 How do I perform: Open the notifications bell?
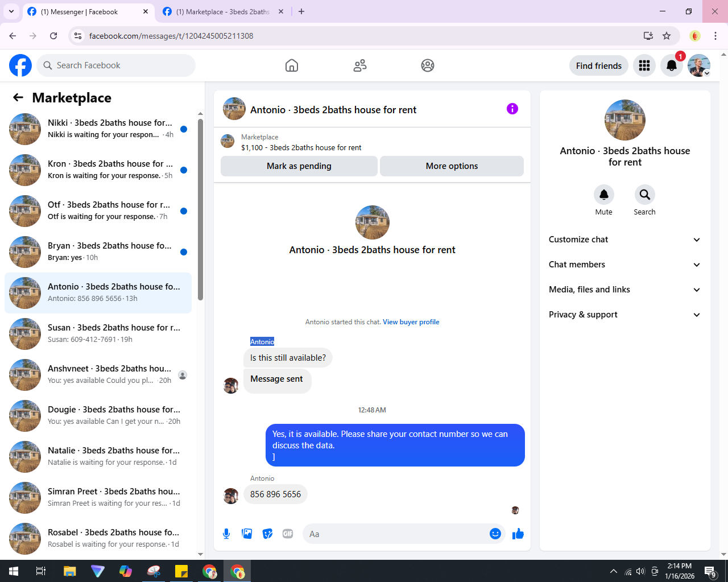click(672, 65)
